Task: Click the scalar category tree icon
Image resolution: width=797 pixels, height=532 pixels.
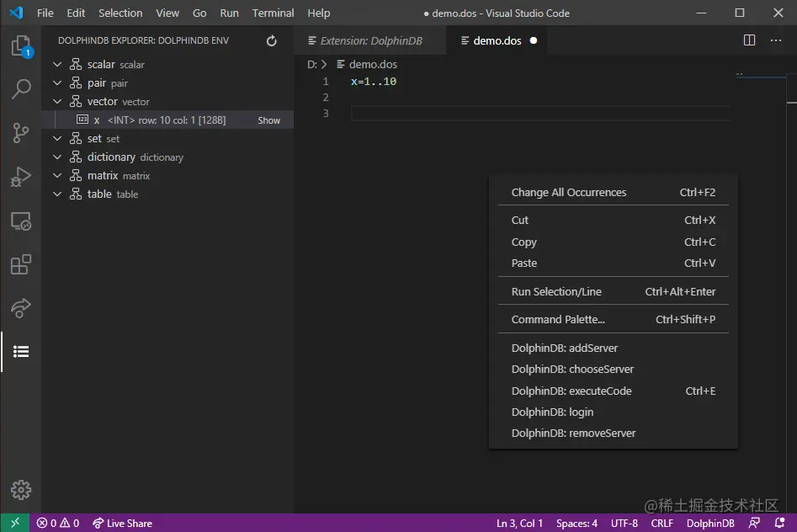Action: 76,64
